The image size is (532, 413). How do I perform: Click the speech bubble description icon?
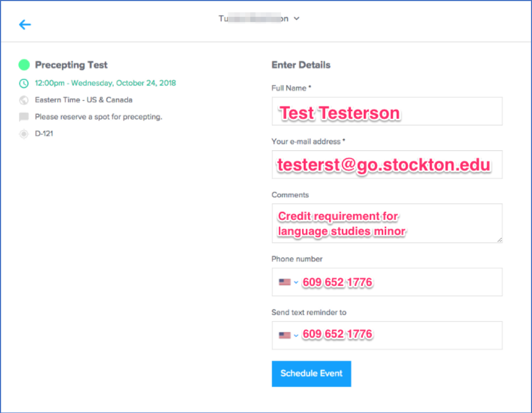[x=24, y=117]
